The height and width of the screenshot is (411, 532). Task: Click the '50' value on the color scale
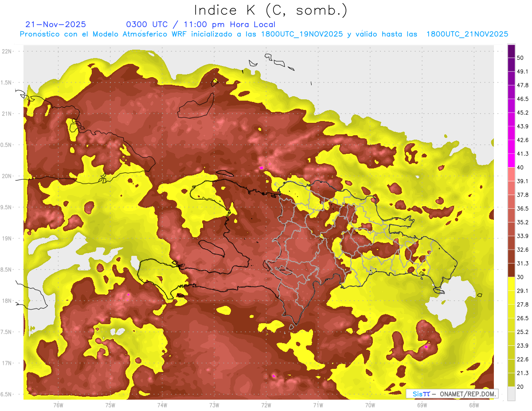[x=520, y=58]
